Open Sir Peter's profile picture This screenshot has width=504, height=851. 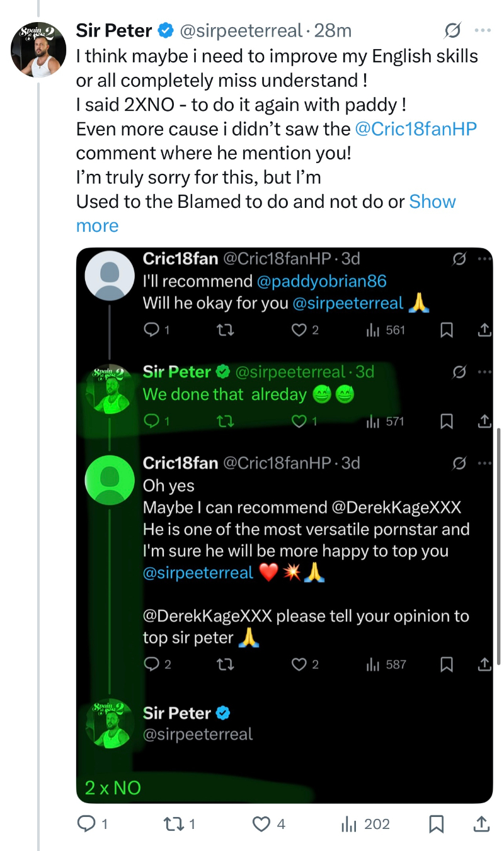tap(38, 50)
